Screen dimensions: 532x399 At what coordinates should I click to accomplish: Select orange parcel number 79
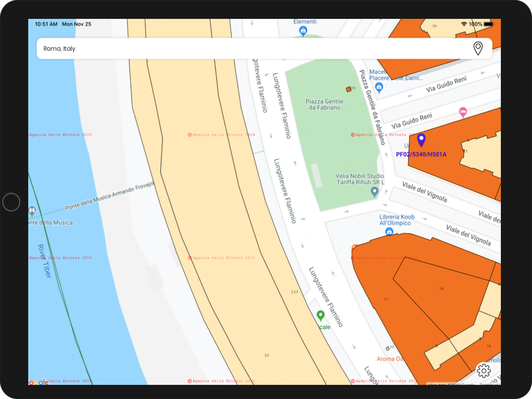[x=489, y=346]
